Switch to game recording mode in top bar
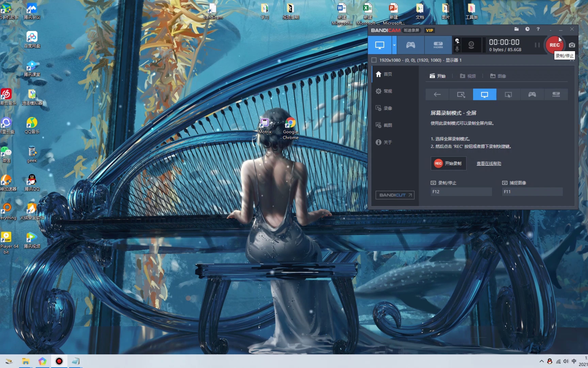 [x=411, y=45]
